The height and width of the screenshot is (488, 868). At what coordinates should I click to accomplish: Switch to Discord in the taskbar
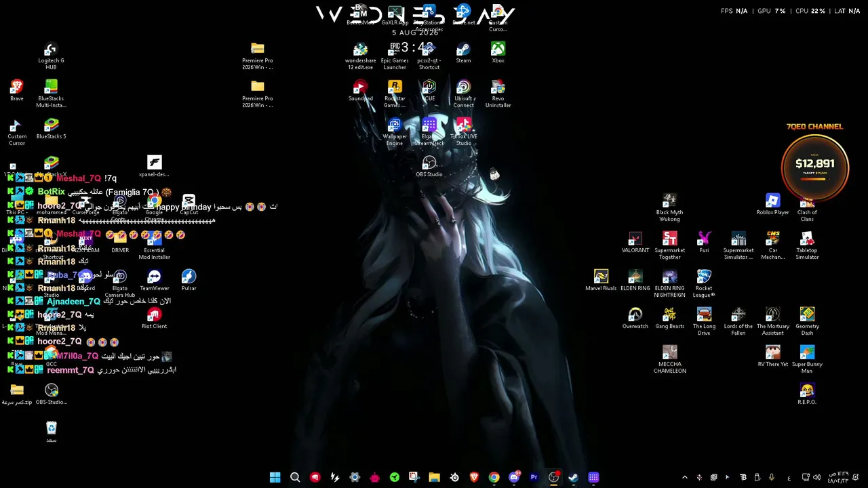pyautogui.click(x=514, y=477)
